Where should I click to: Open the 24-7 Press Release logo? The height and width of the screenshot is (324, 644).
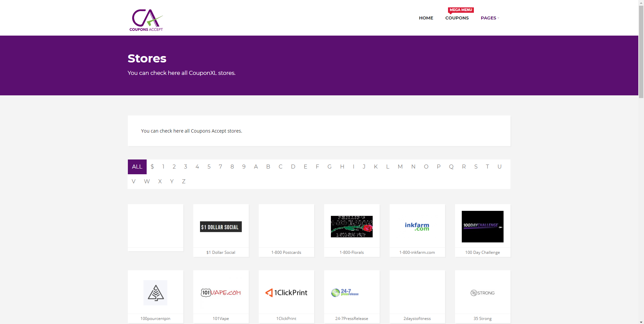point(345,293)
